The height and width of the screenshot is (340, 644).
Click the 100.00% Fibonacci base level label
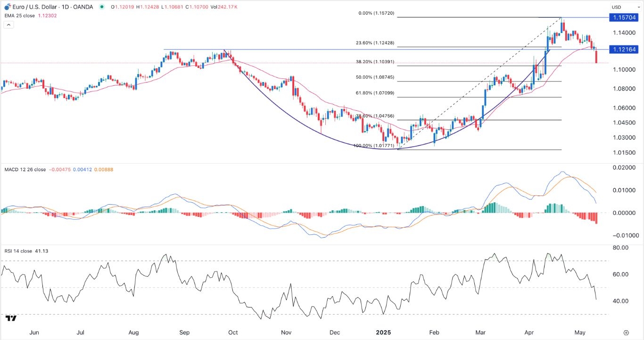372,146
